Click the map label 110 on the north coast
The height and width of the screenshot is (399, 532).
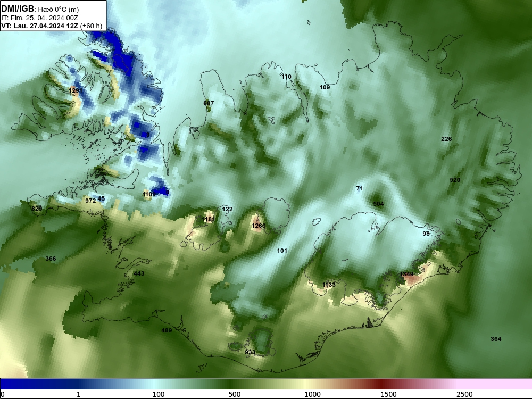point(286,77)
